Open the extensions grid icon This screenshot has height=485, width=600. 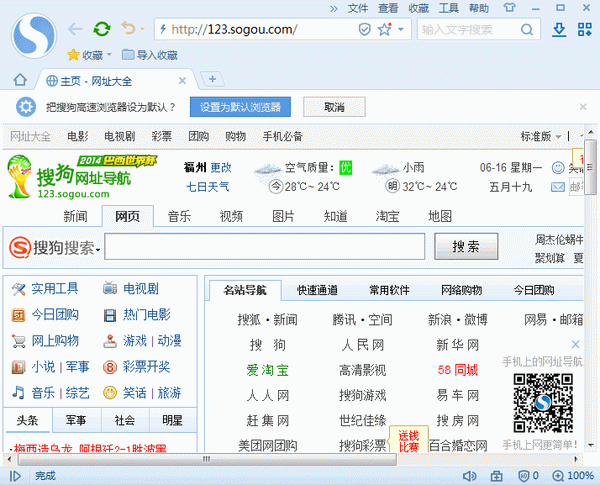click(x=585, y=29)
